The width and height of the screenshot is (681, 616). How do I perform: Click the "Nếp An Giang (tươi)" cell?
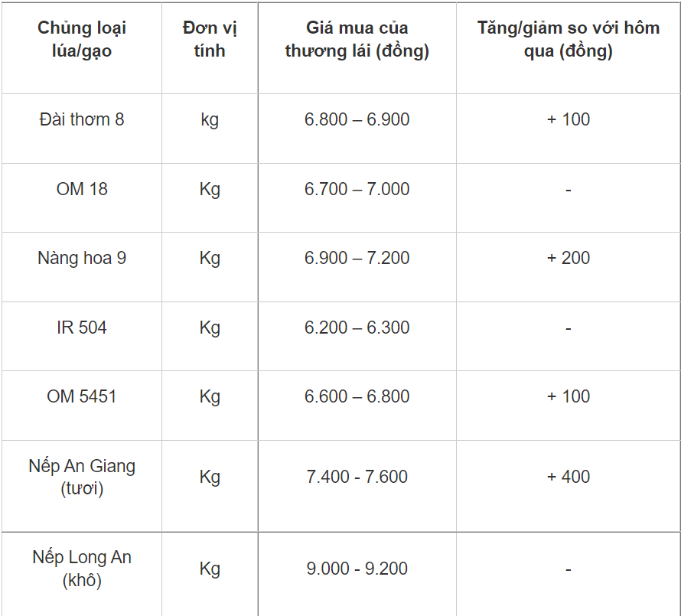point(82,477)
